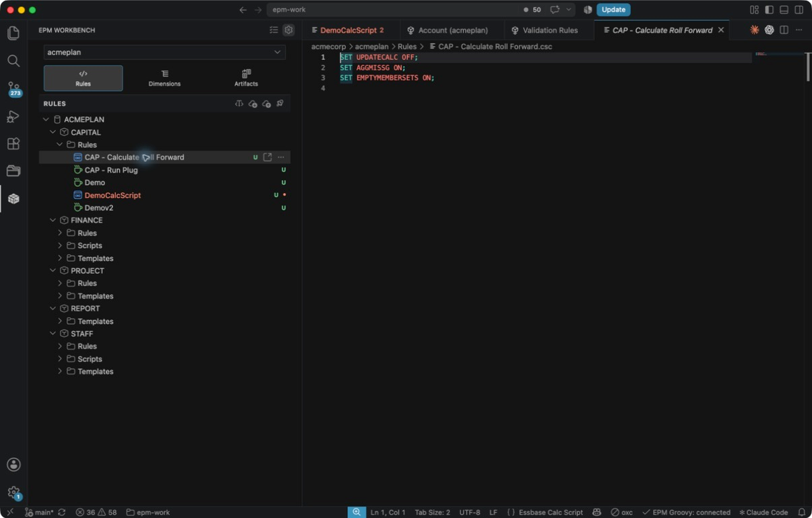Toggle the primary side bar visibility
This screenshot has width=812, height=518.
[769, 10]
